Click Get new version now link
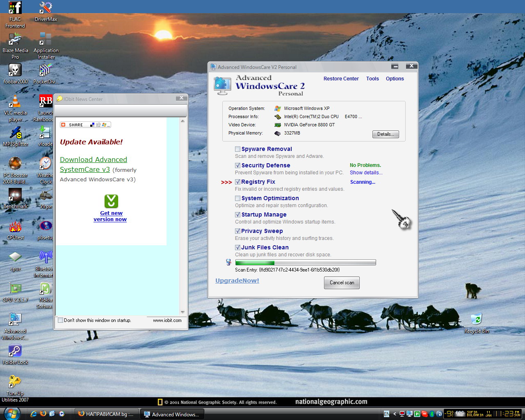 click(x=110, y=216)
